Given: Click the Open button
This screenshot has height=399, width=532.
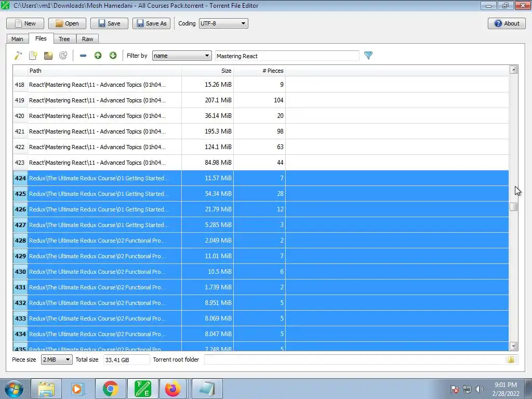Looking at the screenshot, I should click(x=67, y=23).
